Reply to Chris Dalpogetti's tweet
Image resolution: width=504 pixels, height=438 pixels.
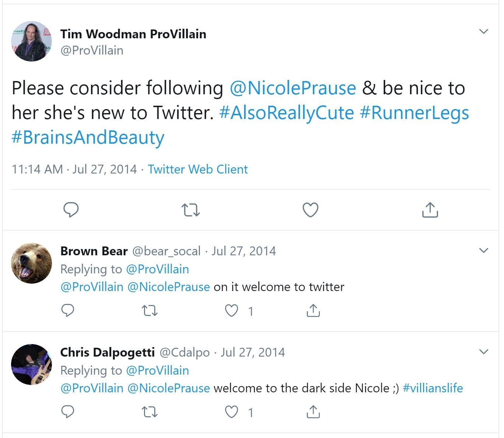pos(68,412)
